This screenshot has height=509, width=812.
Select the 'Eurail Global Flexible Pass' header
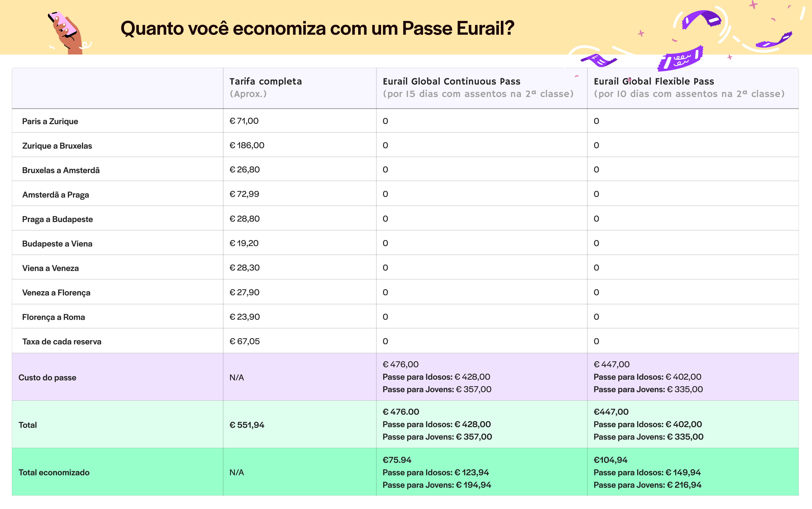point(654,81)
